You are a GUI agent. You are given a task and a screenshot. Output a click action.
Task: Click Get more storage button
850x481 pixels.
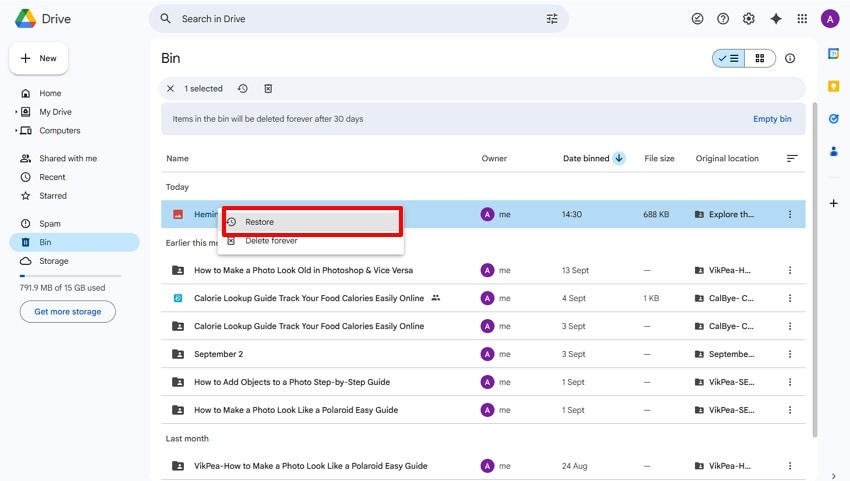(x=68, y=312)
